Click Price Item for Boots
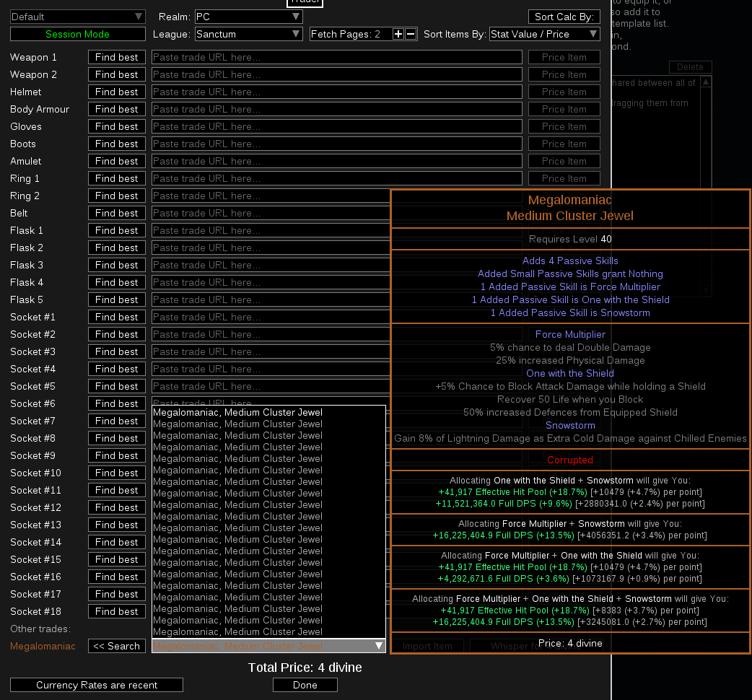 pyautogui.click(x=564, y=144)
